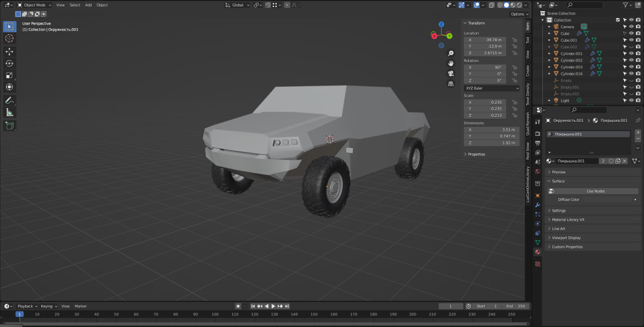Screen dimensions: 644x327
Task: Open the Add menu
Action: coord(88,5)
